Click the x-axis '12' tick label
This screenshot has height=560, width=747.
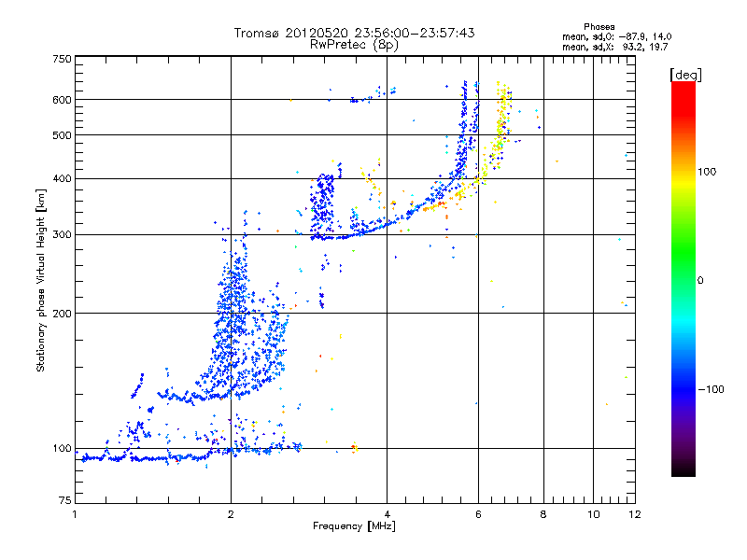pos(635,514)
